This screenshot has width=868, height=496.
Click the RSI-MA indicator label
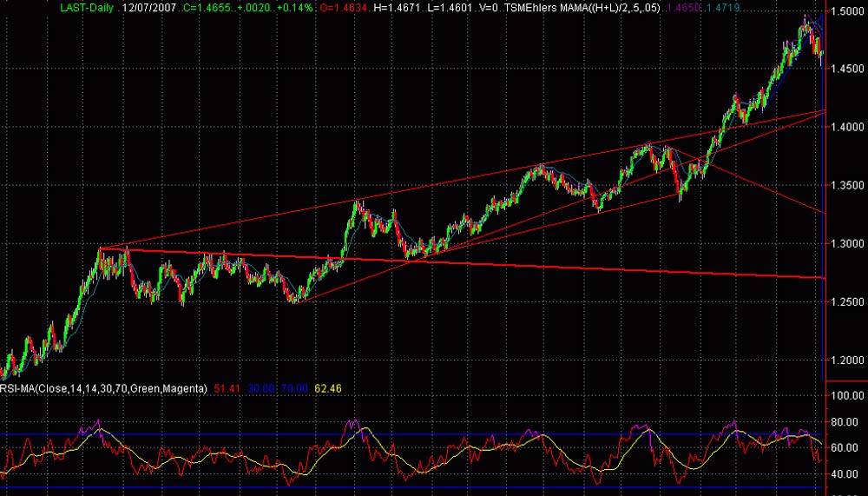104,388
